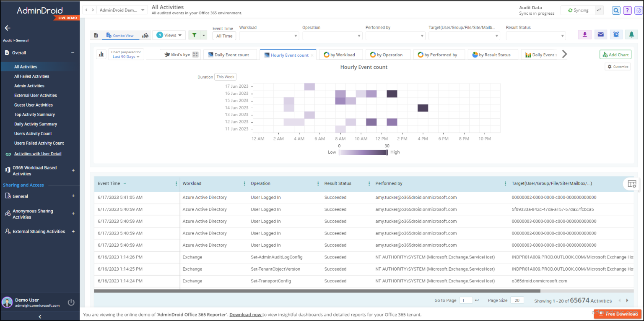Click the This Week duration selector

pyautogui.click(x=225, y=77)
